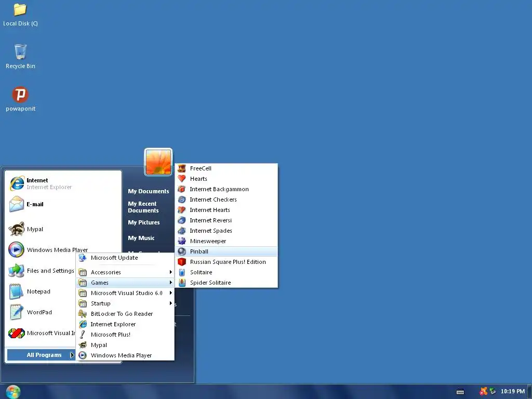Open the Startup folder entry
The height and width of the screenshot is (399, 532).
(x=125, y=303)
